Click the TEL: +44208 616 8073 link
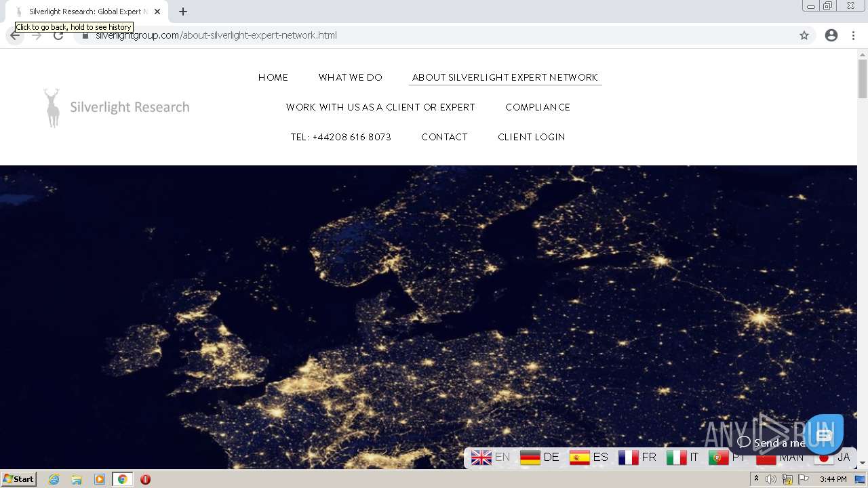 click(341, 137)
